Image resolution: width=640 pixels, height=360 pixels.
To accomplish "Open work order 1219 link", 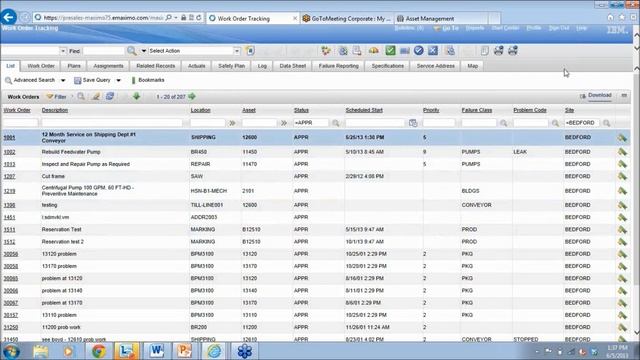I will [9, 191].
